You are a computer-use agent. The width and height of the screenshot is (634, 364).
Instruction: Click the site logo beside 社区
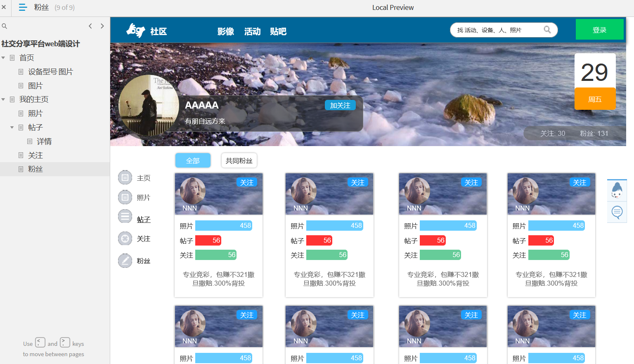click(x=135, y=30)
